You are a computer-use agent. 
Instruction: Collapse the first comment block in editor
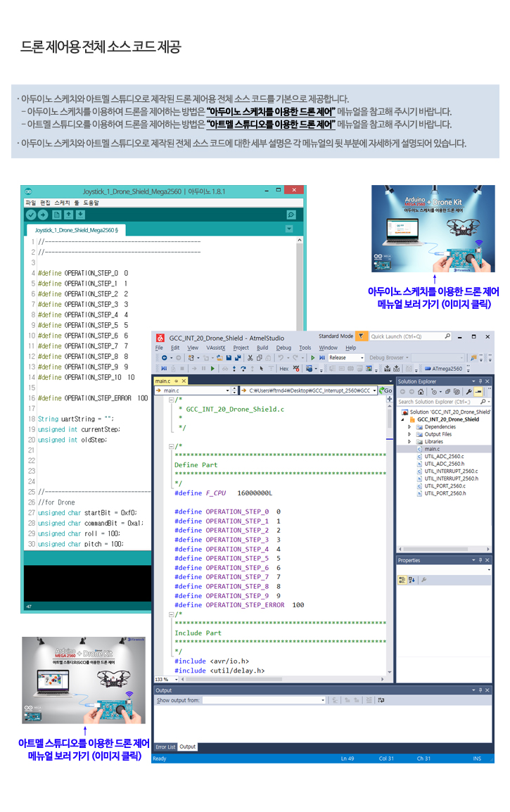[171, 400]
